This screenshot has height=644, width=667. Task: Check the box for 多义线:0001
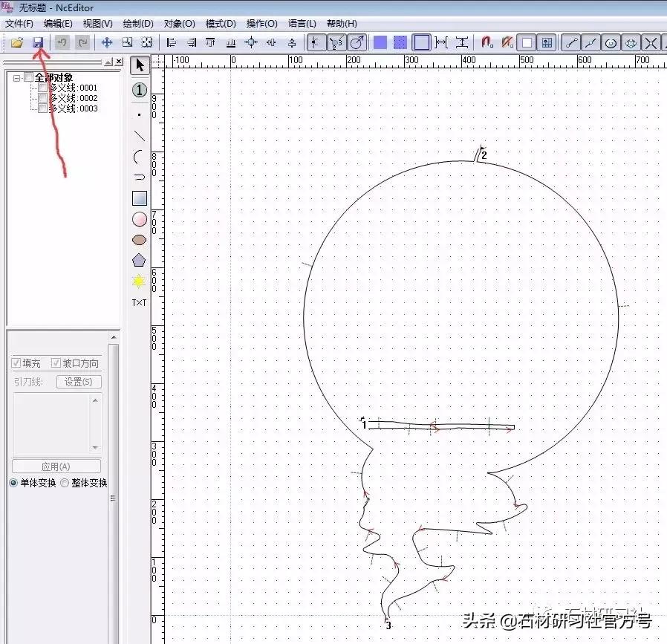(42, 88)
